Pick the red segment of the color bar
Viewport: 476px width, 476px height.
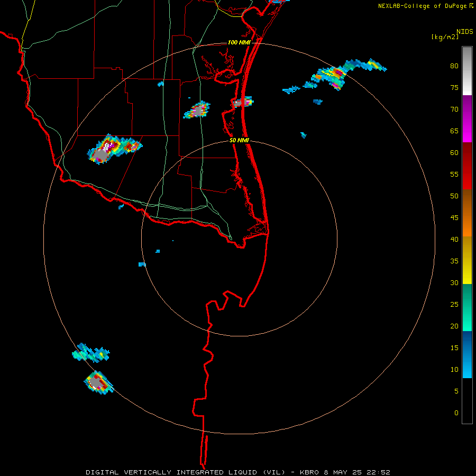click(x=467, y=166)
